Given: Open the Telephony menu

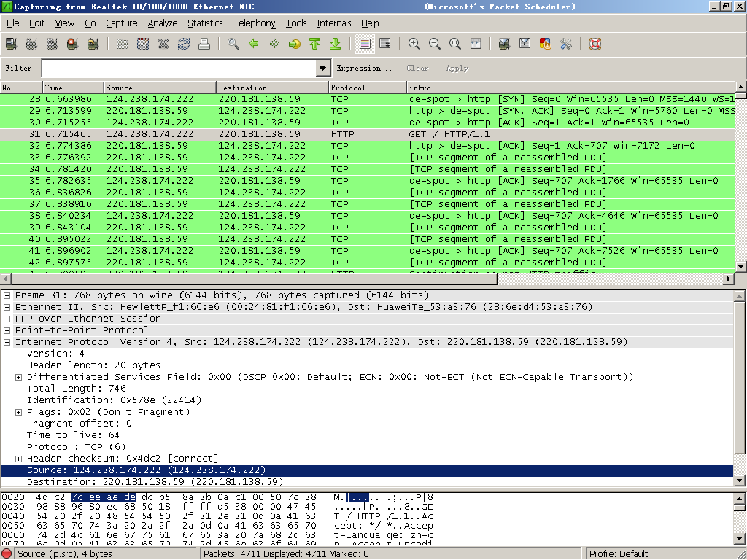Looking at the screenshot, I should click(x=254, y=23).
